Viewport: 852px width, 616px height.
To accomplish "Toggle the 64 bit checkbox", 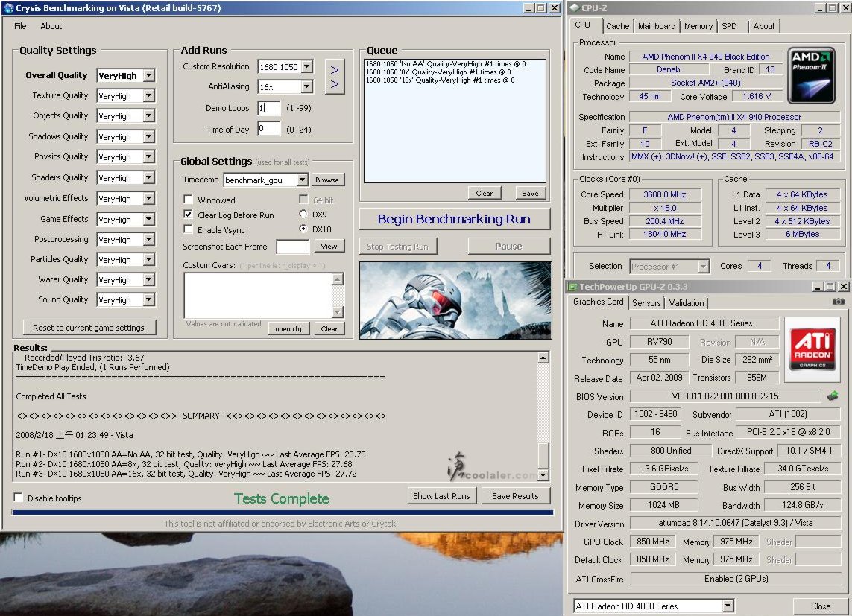I will (x=303, y=199).
